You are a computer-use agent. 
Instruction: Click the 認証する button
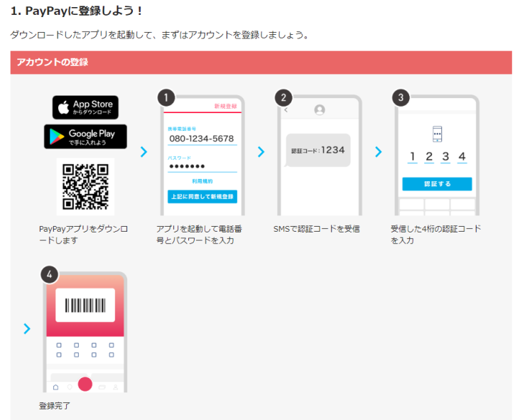point(437,184)
